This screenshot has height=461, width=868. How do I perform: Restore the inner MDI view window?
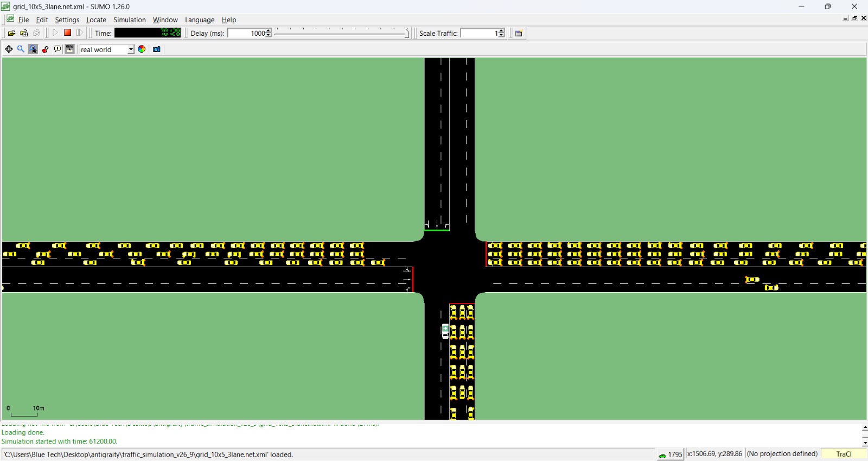point(855,18)
